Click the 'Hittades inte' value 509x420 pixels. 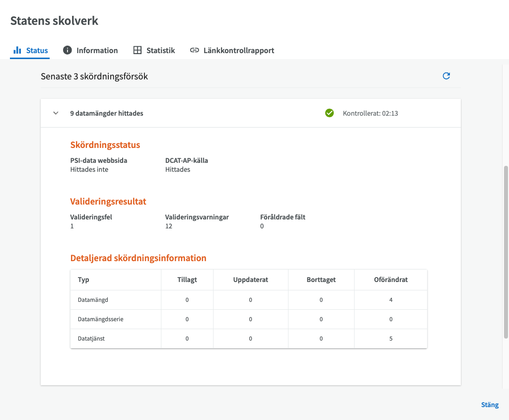tap(89, 169)
